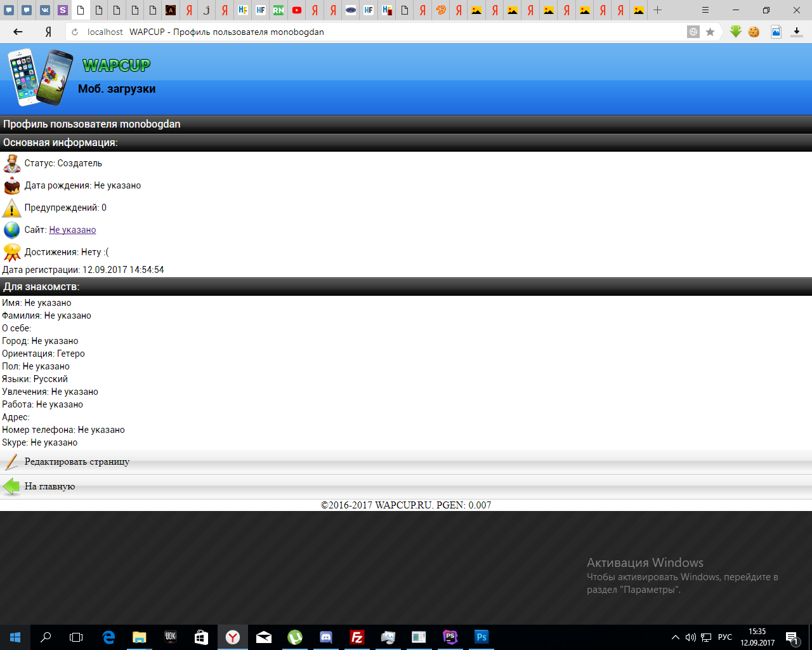The width and height of the screenshot is (812, 650).
Task: Expand hidden system tray icons
Action: click(675, 637)
